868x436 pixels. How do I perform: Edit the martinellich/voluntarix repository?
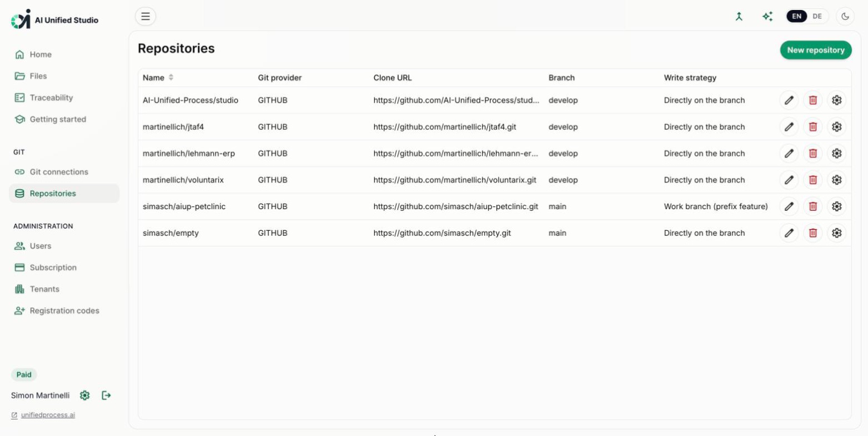point(789,180)
